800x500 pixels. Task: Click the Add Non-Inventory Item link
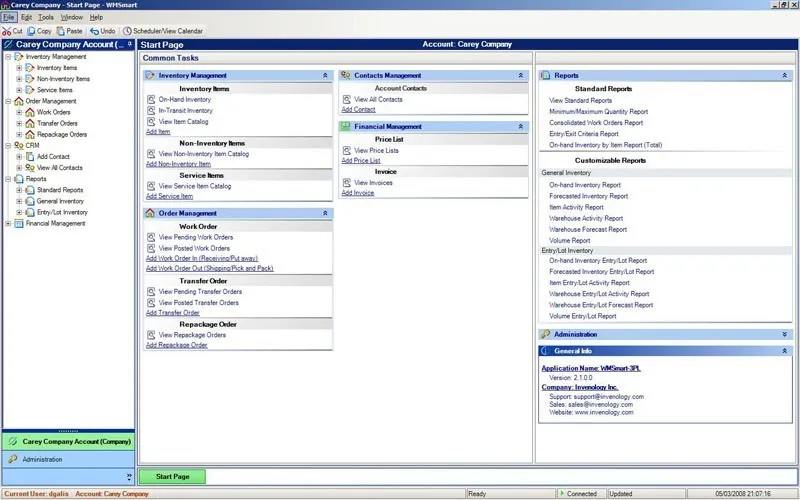[178, 164]
